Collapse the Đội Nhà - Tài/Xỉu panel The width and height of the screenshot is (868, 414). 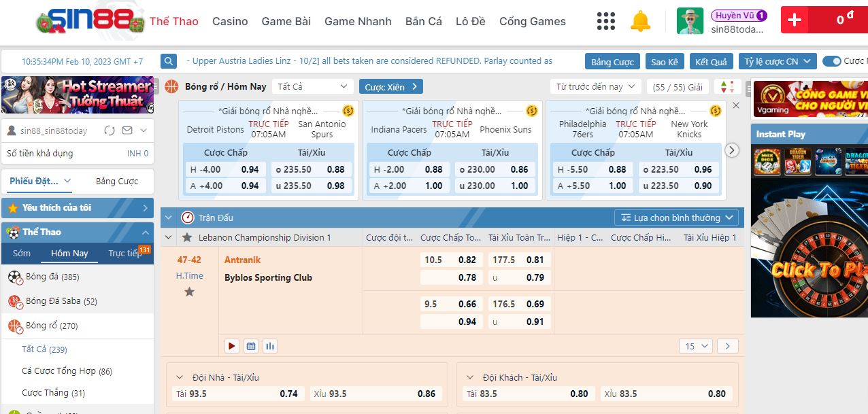[180, 377]
